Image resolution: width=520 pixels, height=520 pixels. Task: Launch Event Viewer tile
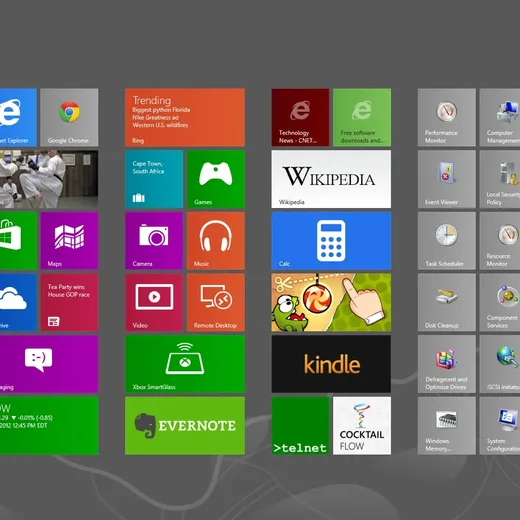click(x=447, y=179)
